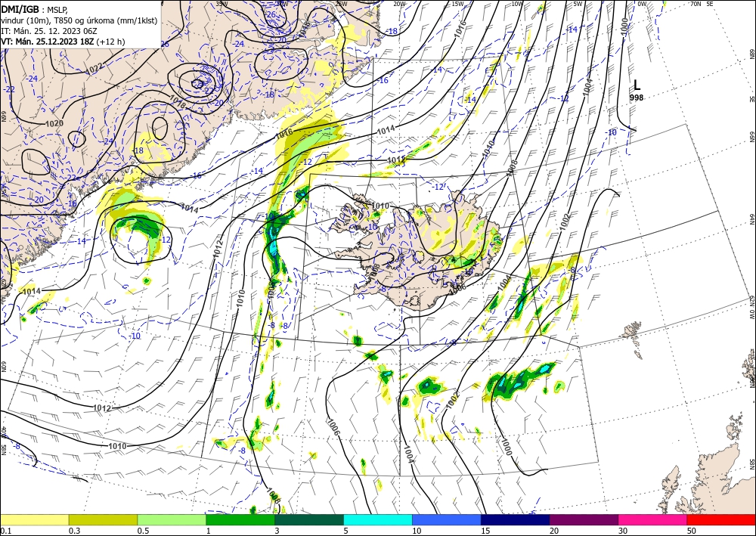Click the 'L' low pressure marker
The width and height of the screenshot is (756, 536).
tap(637, 85)
